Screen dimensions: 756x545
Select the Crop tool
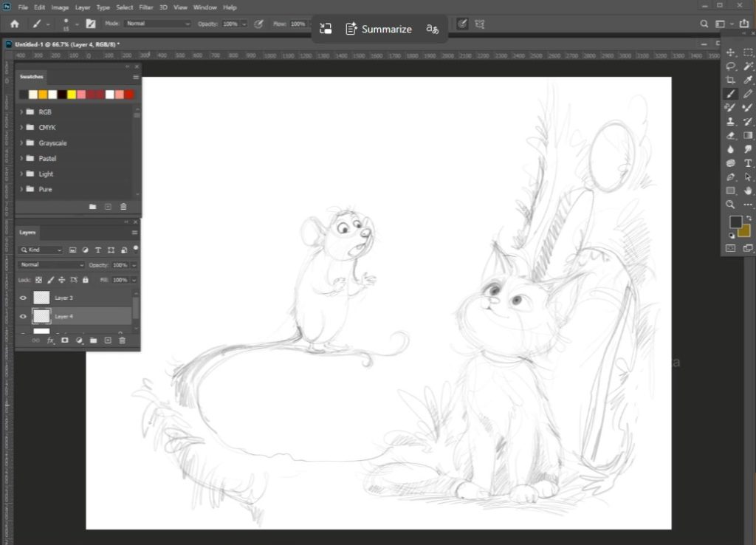[730, 78]
